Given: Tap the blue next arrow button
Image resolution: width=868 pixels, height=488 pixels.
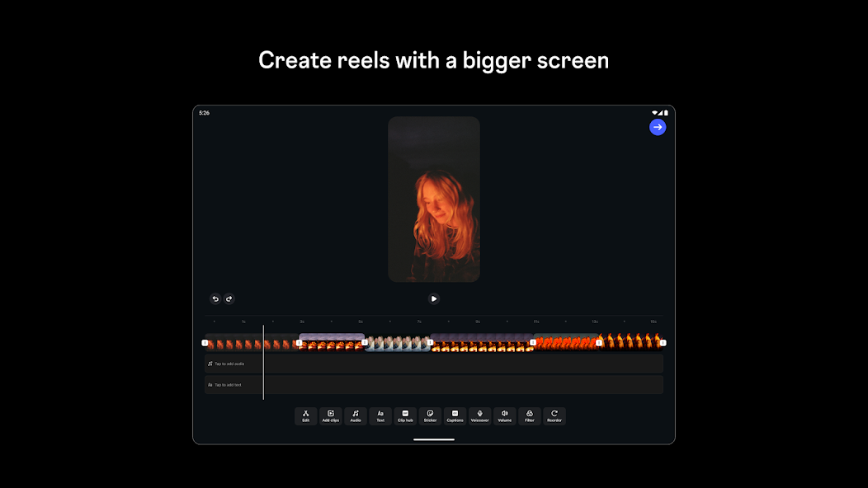Looking at the screenshot, I should (658, 127).
